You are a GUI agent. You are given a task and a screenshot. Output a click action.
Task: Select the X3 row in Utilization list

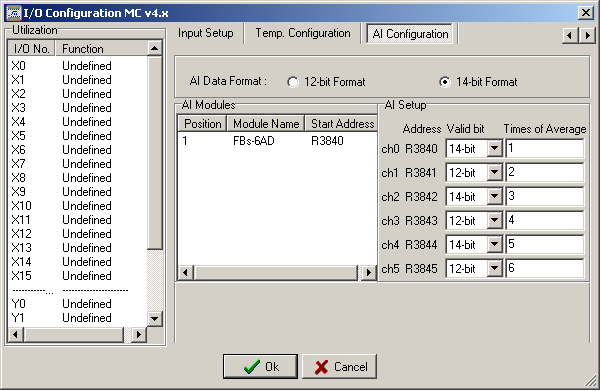[x=77, y=108]
